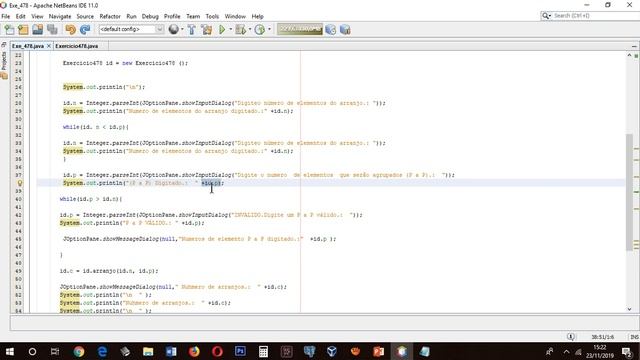640x360 pixels.
Task: Open the Calculator from the taskbar
Action: point(263,351)
